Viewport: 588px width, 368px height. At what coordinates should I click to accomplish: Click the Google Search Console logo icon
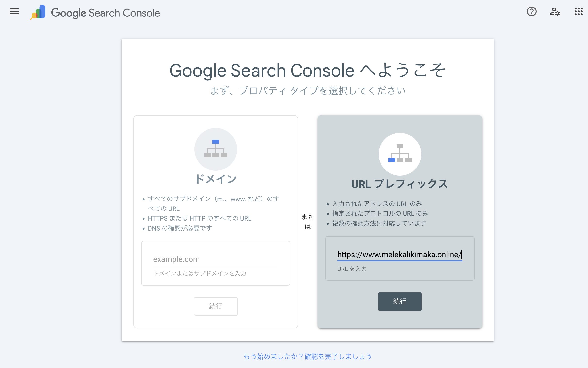(x=38, y=12)
